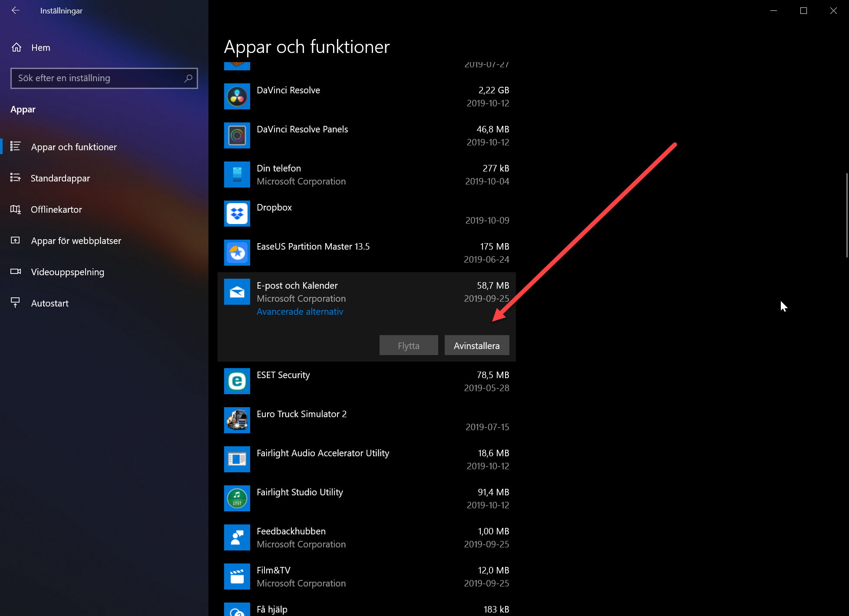Select the Dropbox entry name
The image size is (849, 616).
point(274,208)
